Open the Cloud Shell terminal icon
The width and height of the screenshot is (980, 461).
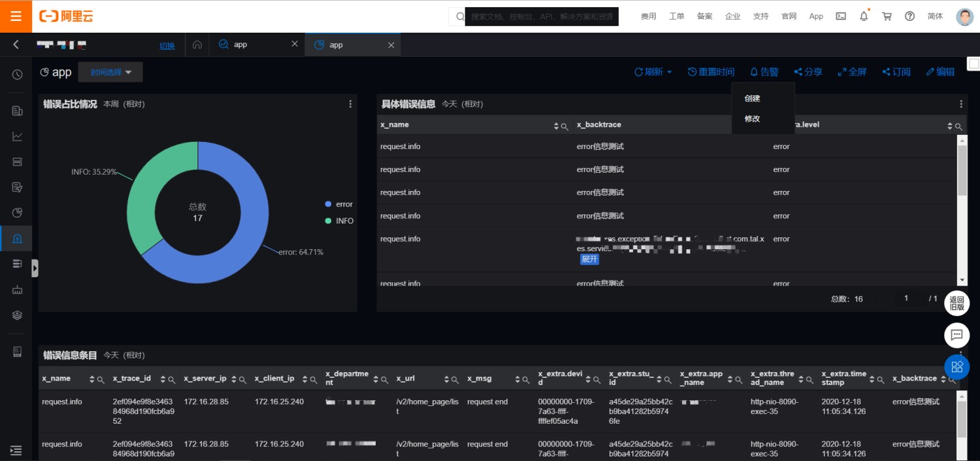point(841,16)
